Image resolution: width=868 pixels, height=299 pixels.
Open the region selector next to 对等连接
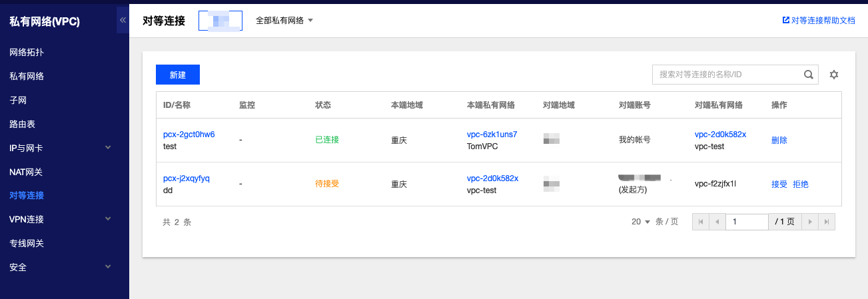coord(220,21)
